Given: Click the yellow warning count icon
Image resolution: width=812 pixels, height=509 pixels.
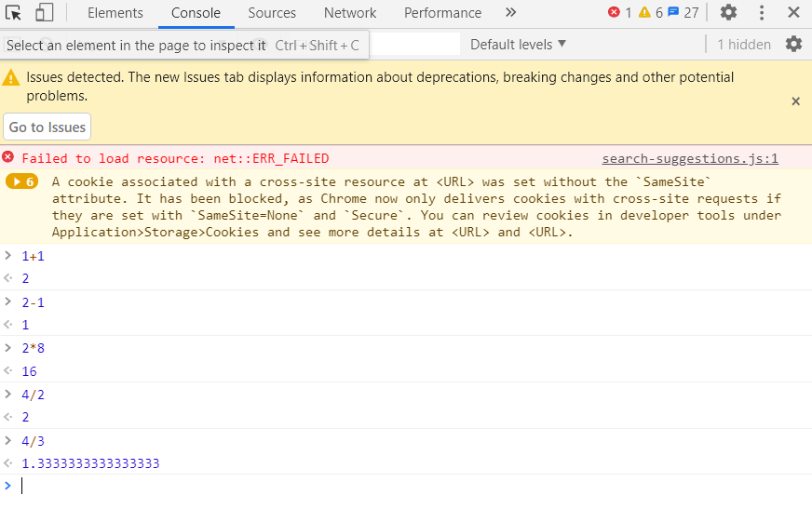Looking at the screenshot, I should click(644, 12).
